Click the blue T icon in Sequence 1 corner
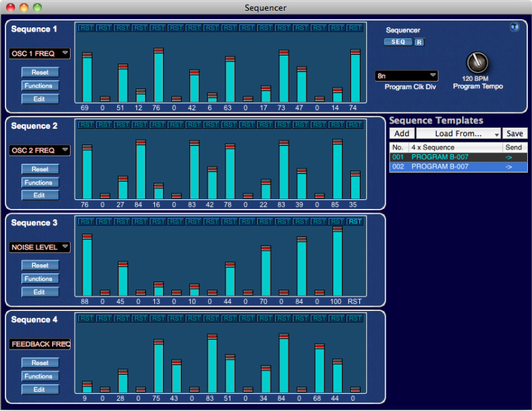The height and width of the screenshot is (411, 532). 514,27
